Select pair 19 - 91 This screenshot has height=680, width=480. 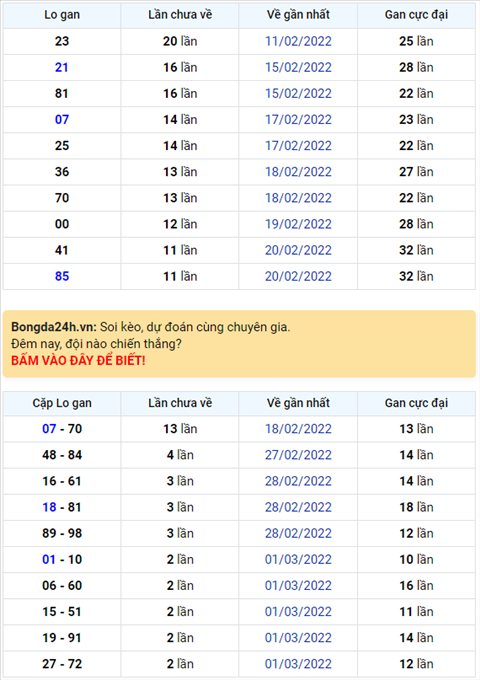tap(62, 638)
